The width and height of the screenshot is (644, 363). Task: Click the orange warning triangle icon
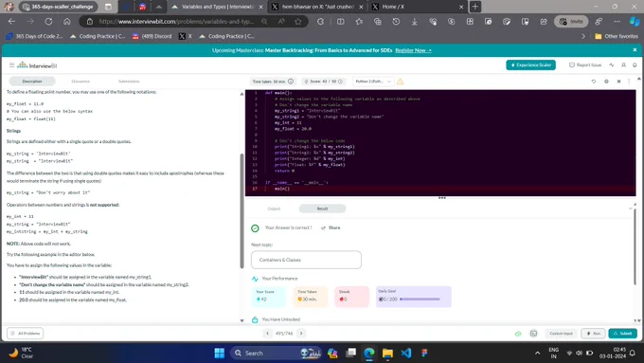[400, 82]
